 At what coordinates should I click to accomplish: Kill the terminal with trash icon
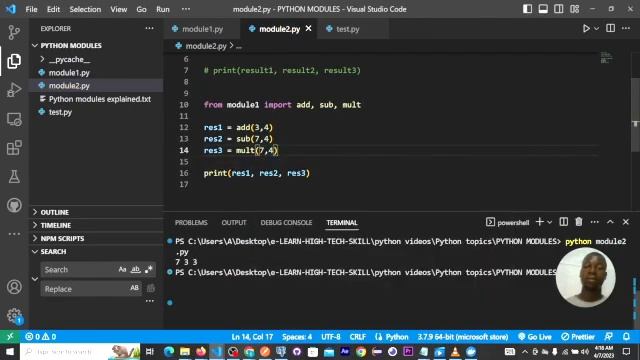579,222
